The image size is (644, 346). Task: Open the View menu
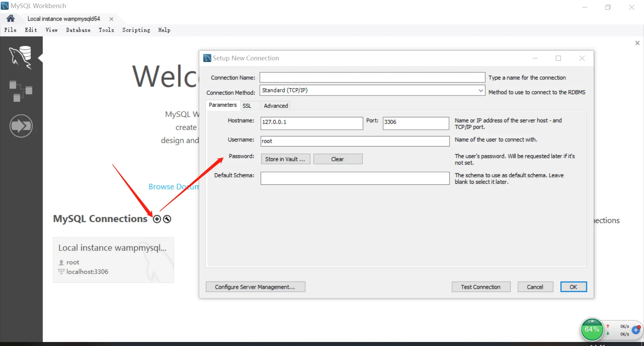(52, 30)
